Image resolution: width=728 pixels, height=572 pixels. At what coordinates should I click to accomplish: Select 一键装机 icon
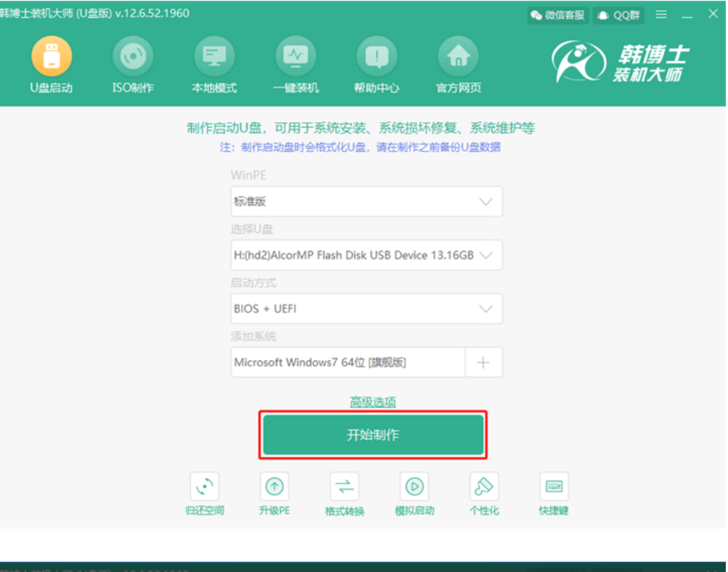point(296,57)
